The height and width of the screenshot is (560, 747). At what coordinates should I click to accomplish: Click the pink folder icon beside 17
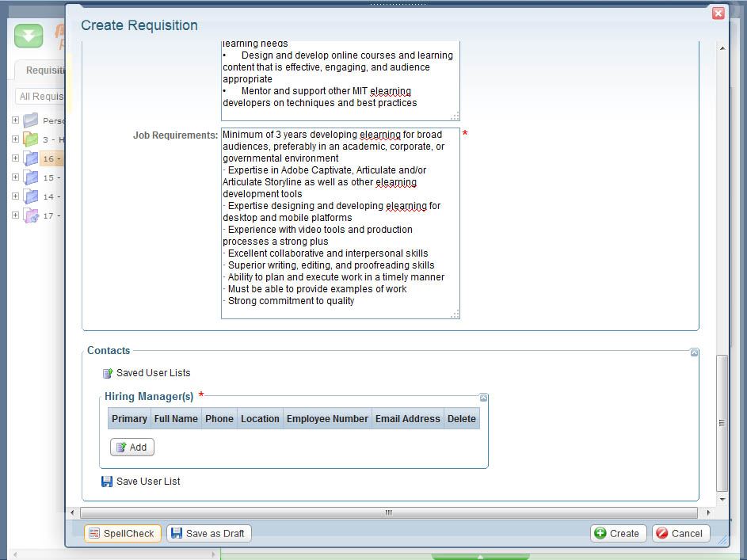tap(31, 215)
